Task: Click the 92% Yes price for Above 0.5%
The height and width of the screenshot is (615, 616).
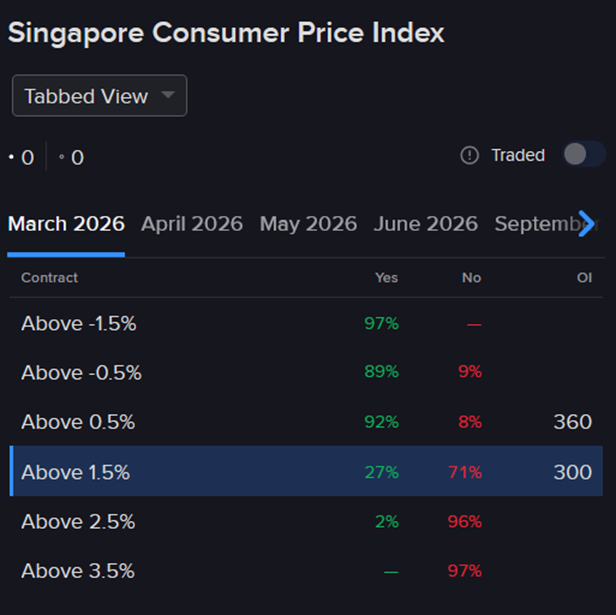Action: [x=381, y=422]
